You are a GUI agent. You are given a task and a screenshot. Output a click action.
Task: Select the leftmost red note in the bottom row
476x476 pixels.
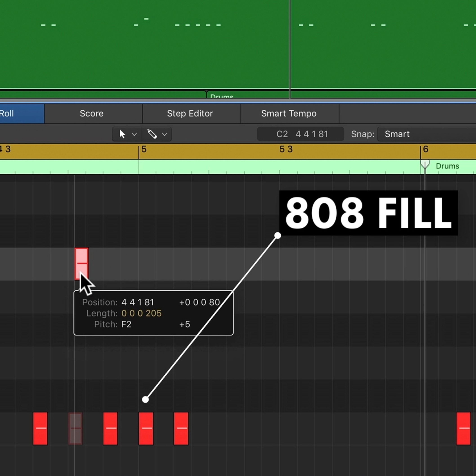click(40, 428)
